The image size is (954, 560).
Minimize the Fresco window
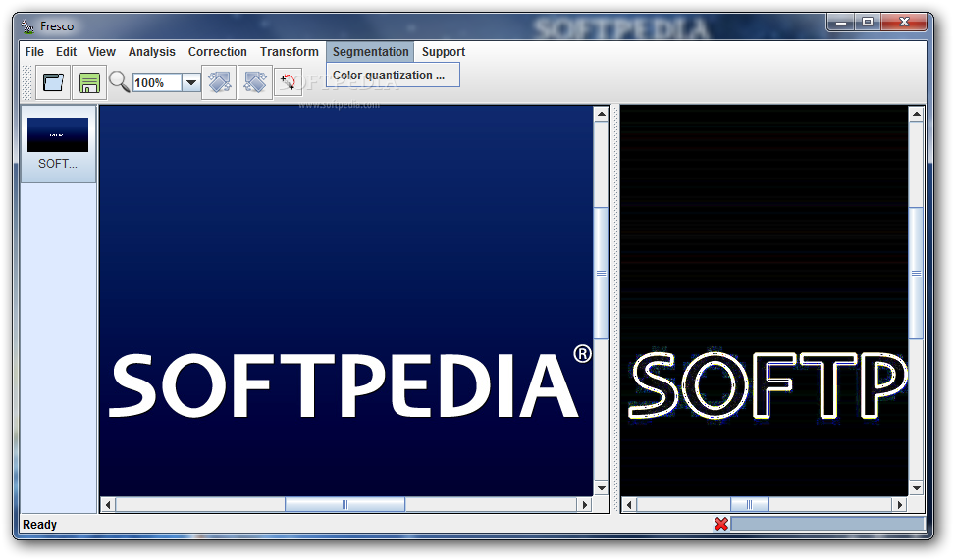(x=841, y=23)
